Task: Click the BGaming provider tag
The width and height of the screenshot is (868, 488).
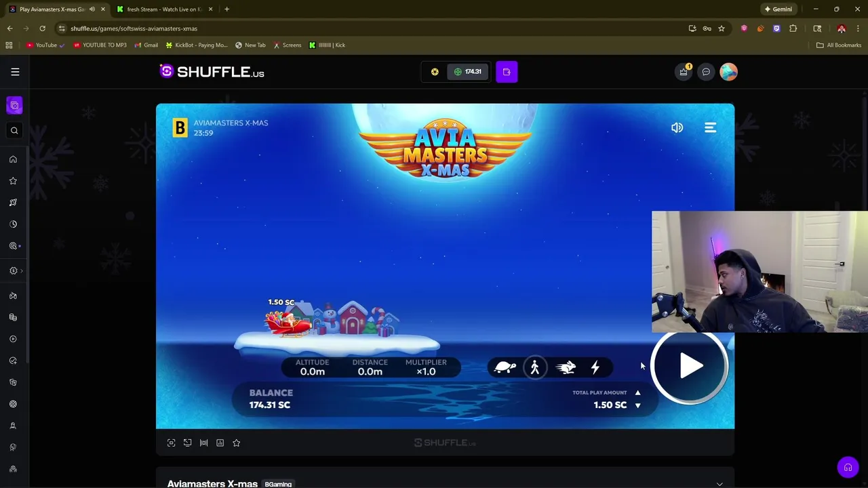Action: point(278,484)
